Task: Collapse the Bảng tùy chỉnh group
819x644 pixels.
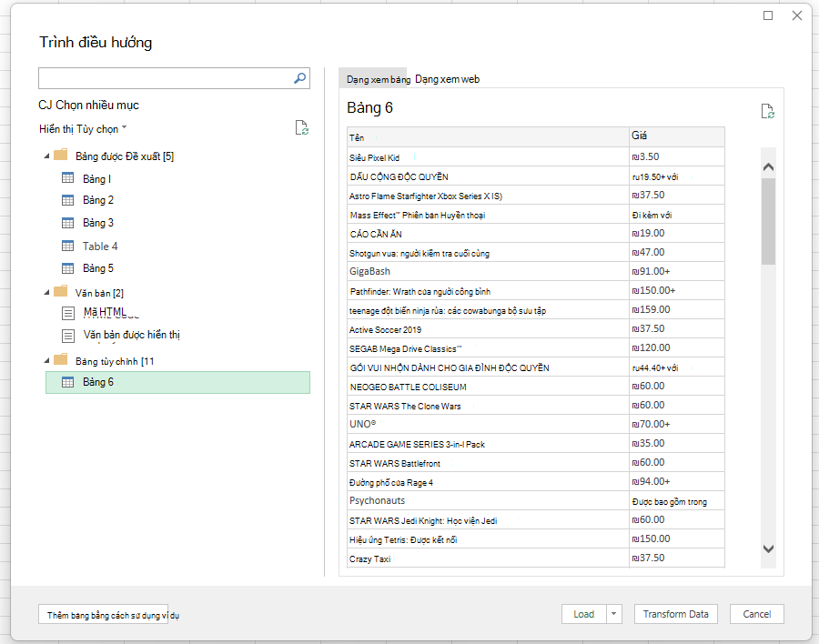Action: point(46,361)
